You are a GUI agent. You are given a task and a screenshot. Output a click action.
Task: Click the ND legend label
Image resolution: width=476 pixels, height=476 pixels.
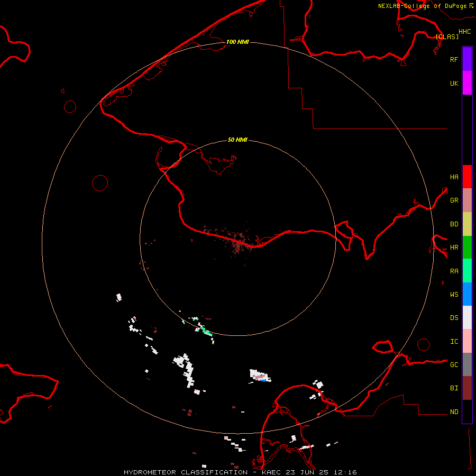pos(454,412)
